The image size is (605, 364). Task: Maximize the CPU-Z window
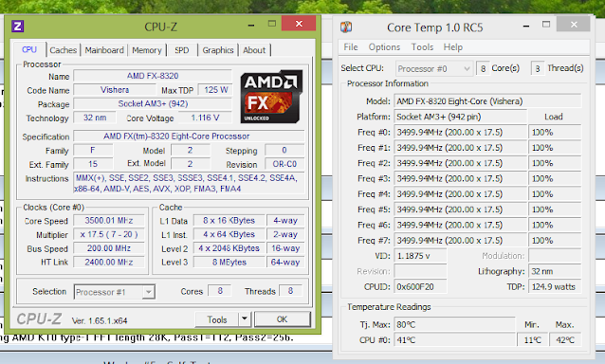pos(272,24)
